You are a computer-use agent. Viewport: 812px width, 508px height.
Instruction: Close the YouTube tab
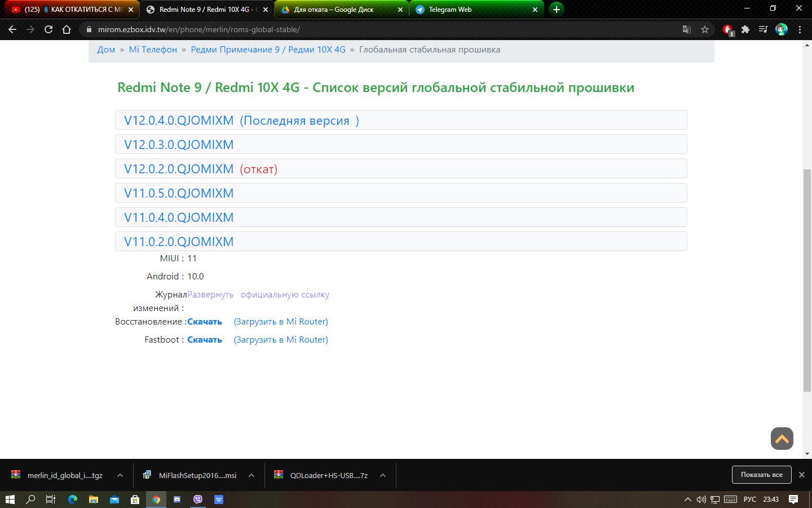point(131,10)
